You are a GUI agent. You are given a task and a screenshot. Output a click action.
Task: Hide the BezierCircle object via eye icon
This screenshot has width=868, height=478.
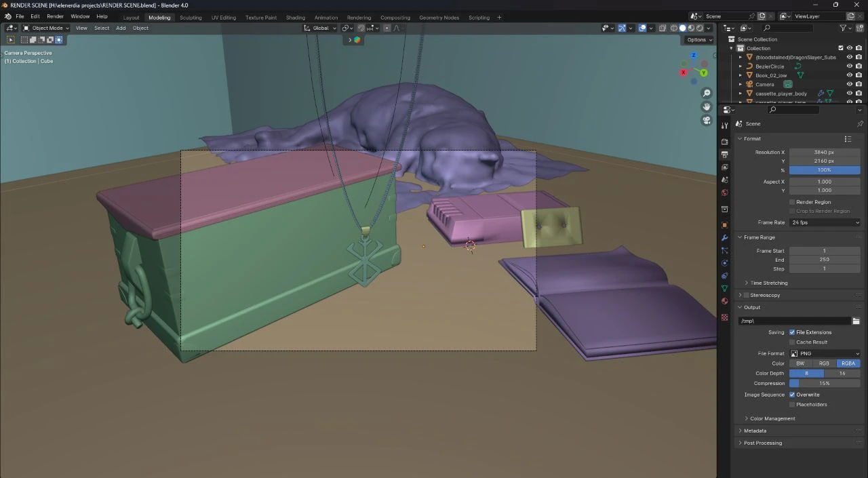(x=849, y=66)
